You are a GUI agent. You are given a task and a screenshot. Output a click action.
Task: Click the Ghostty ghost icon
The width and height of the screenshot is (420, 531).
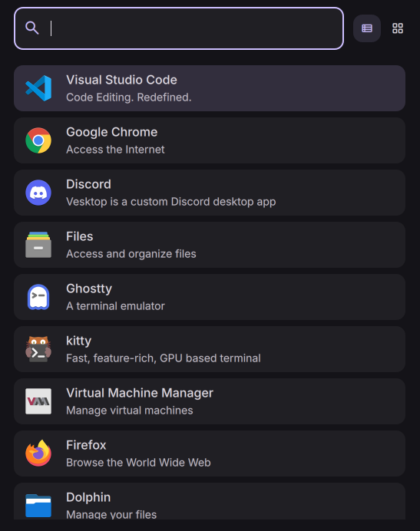pyautogui.click(x=38, y=297)
